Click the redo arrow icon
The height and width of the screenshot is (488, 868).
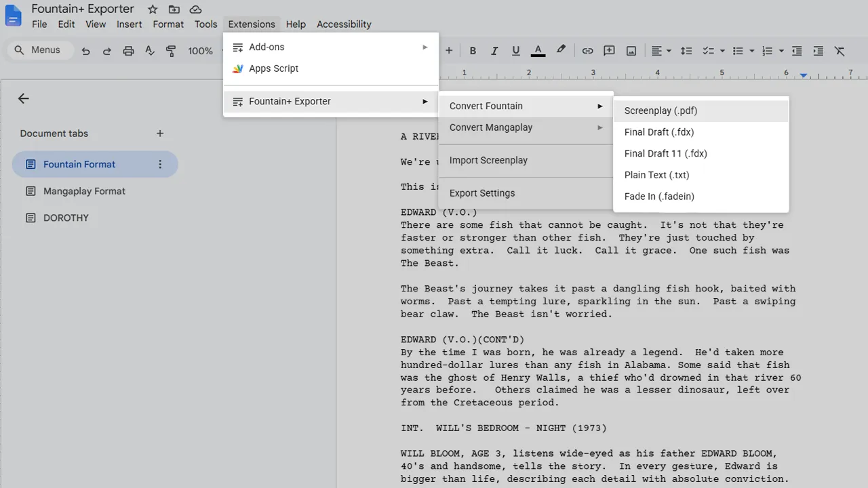106,51
